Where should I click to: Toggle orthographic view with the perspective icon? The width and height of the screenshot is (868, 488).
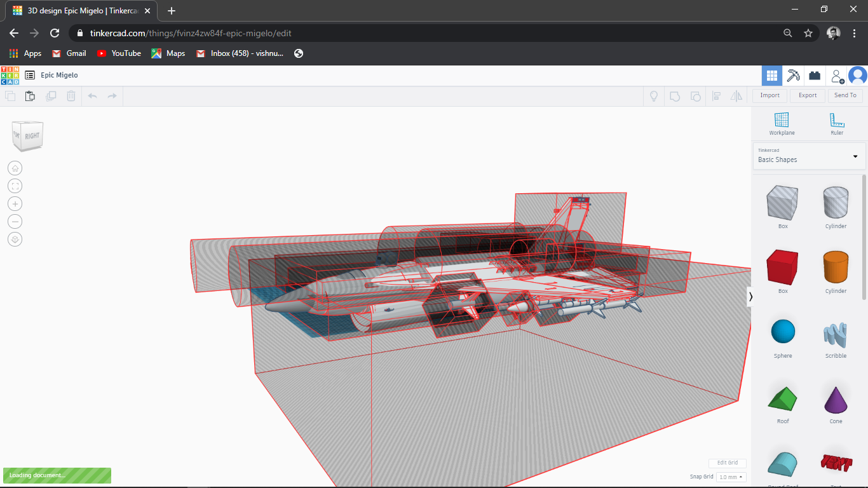[15, 239]
